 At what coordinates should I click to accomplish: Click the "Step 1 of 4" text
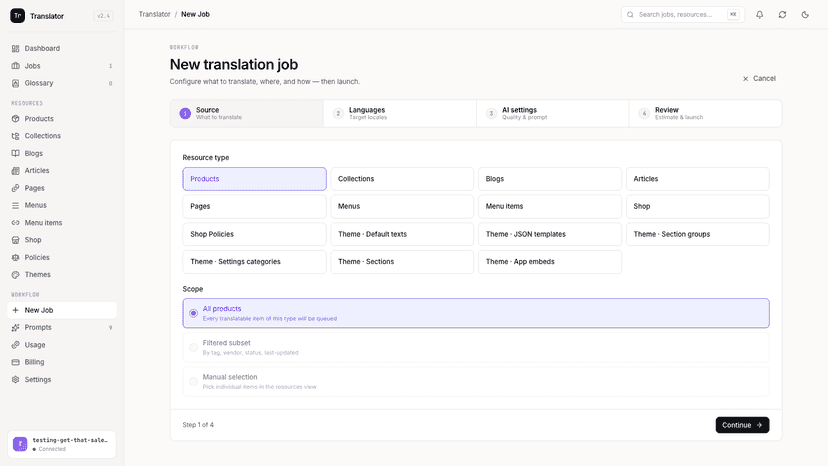pyautogui.click(x=198, y=425)
